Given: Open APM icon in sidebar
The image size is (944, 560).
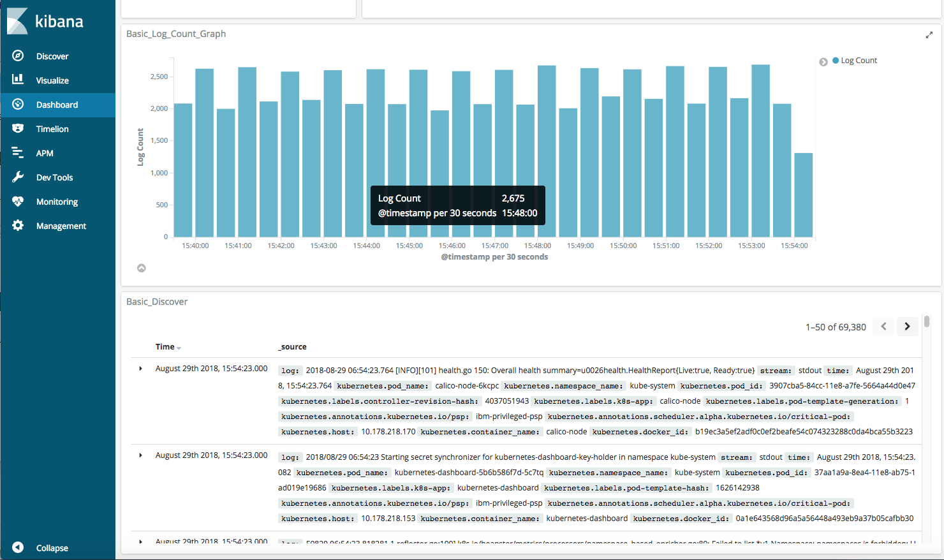Looking at the screenshot, I should coord(18,152).
